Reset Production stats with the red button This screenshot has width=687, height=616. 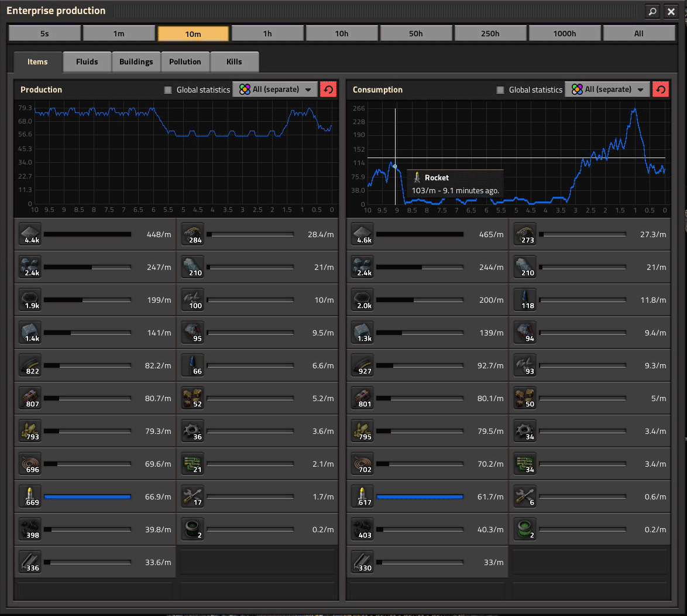328,90
